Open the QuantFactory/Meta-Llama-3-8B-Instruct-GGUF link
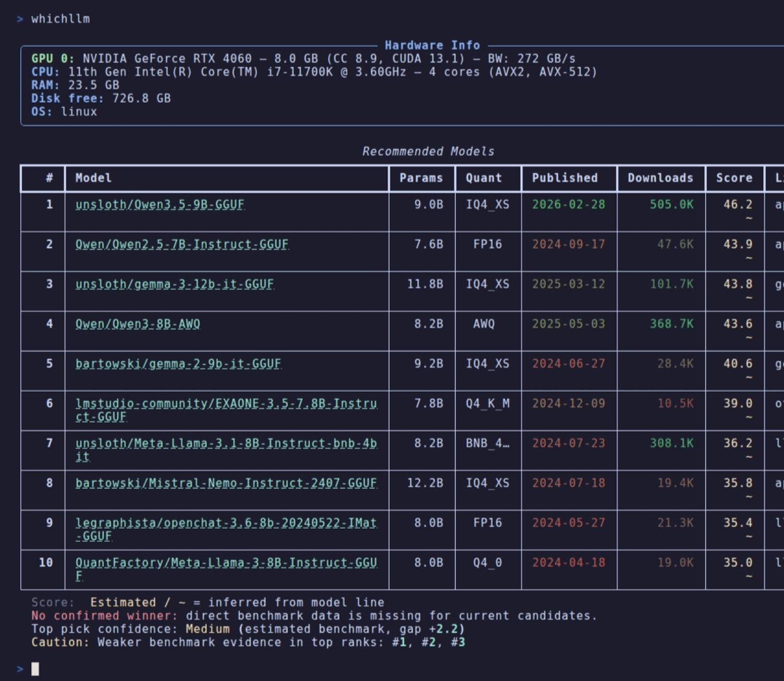The image size is (784, 681). pyautogui.click(x=226, y=569)
